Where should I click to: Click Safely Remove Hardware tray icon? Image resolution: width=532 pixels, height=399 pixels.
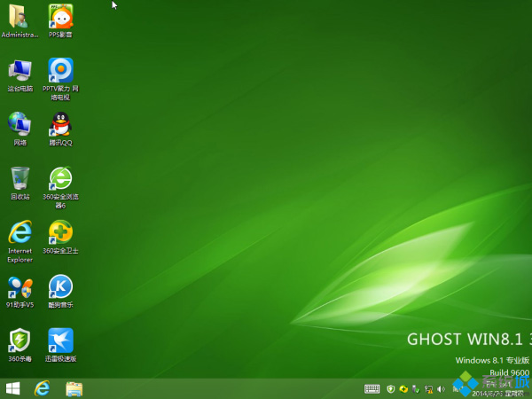(416, 389)
